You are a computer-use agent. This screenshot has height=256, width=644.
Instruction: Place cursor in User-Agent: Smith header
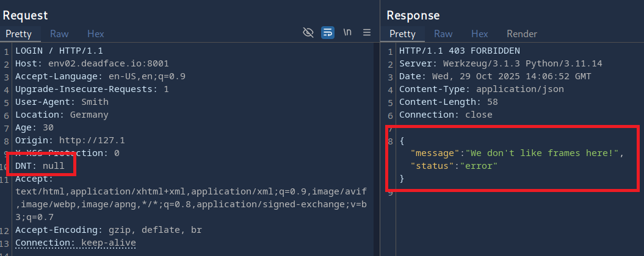click(x=62, y=102)
